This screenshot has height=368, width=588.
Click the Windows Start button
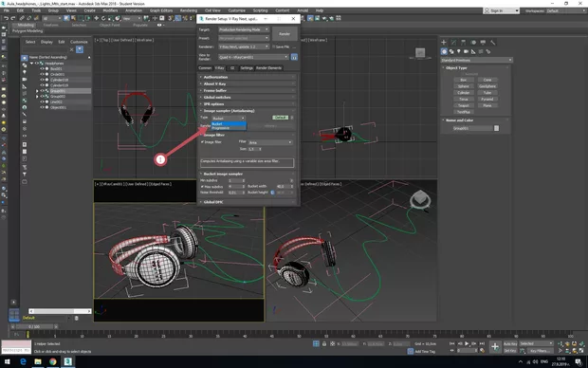pyautogui.click(x=8, y=361)
